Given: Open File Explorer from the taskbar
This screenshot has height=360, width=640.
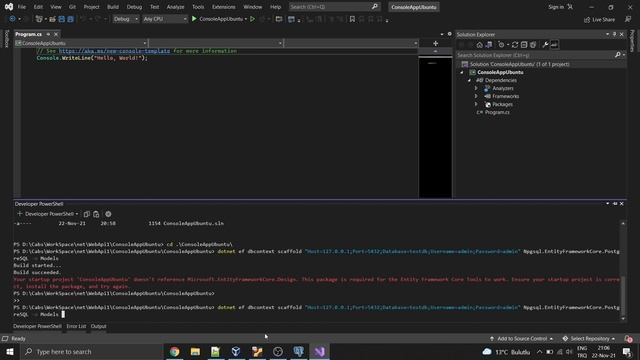Looking at the screenshot, I should pos(195,351).
